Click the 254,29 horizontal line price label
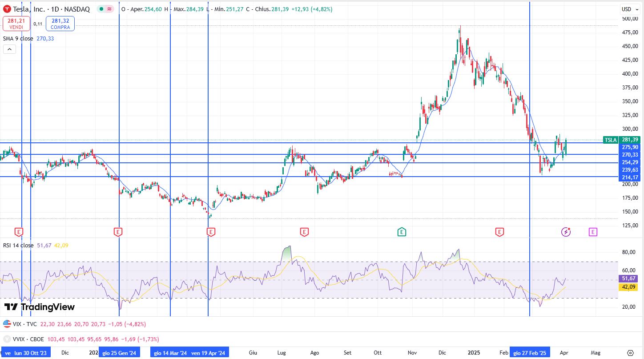This screenshot has height=359, width=644. (630, 162)
